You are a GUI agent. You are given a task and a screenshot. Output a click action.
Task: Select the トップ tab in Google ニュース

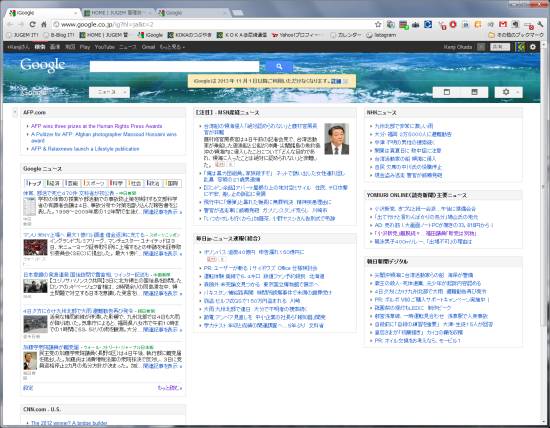(x=34, y=183)
